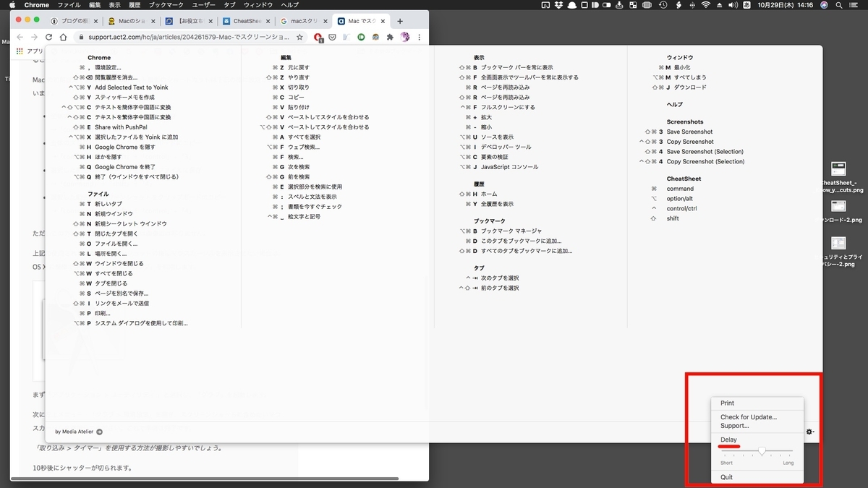Open the Wi-Fi status menu
Screen dimensions: 868x488
[705, 5]
